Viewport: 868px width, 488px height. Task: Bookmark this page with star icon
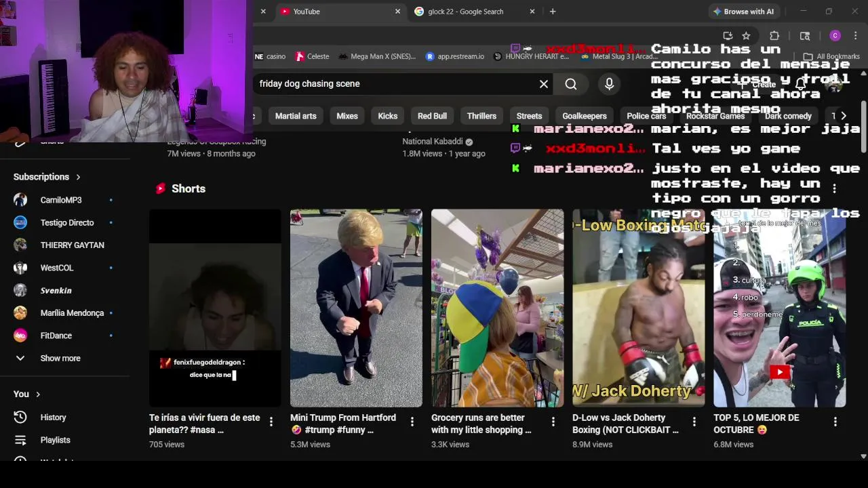tap(746, 36)
